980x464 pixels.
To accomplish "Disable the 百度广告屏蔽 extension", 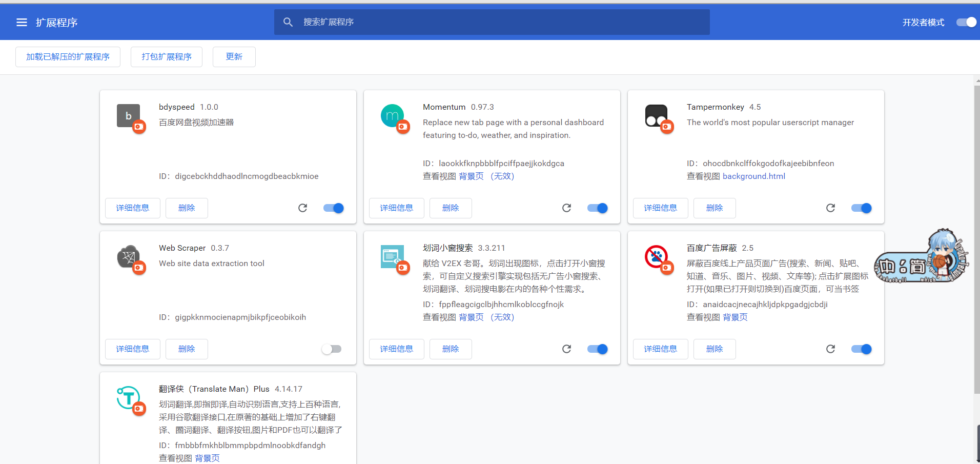I will (862, 349).
